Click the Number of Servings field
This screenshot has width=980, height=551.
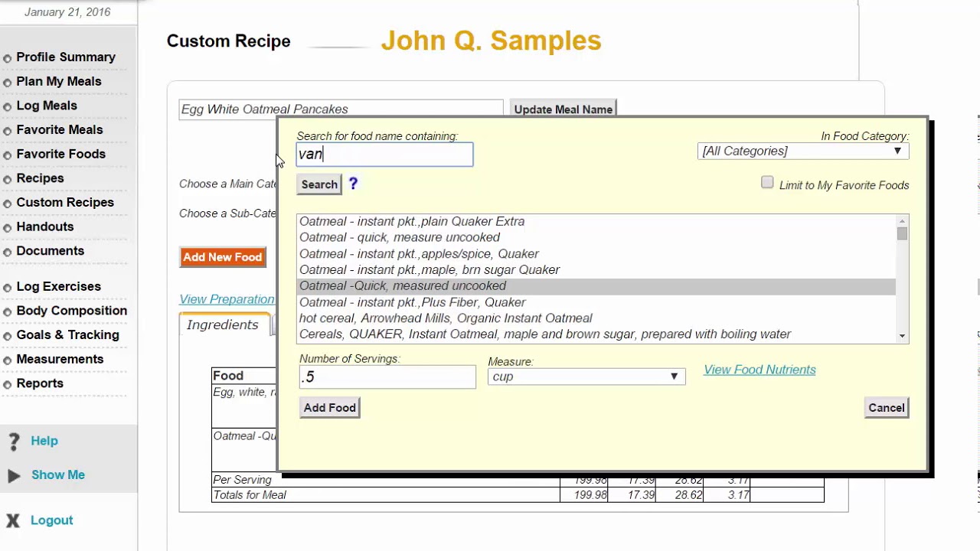[387, 377]
